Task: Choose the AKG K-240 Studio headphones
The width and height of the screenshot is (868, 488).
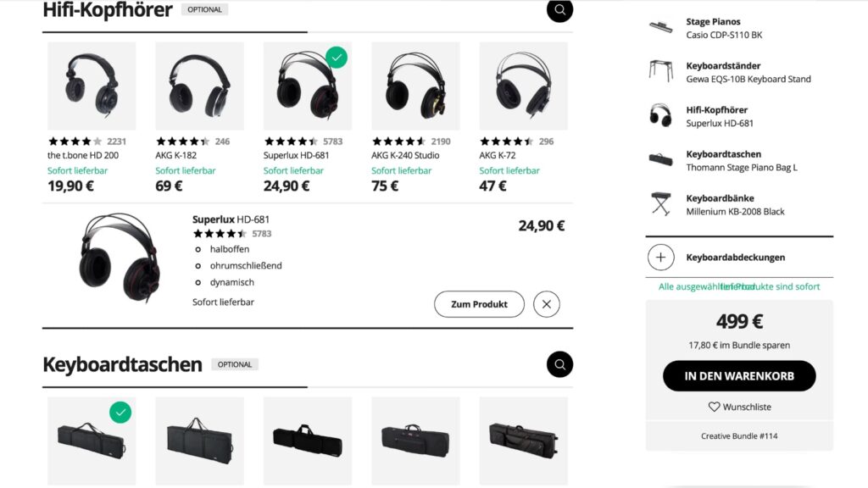Action: coord(415,86)
